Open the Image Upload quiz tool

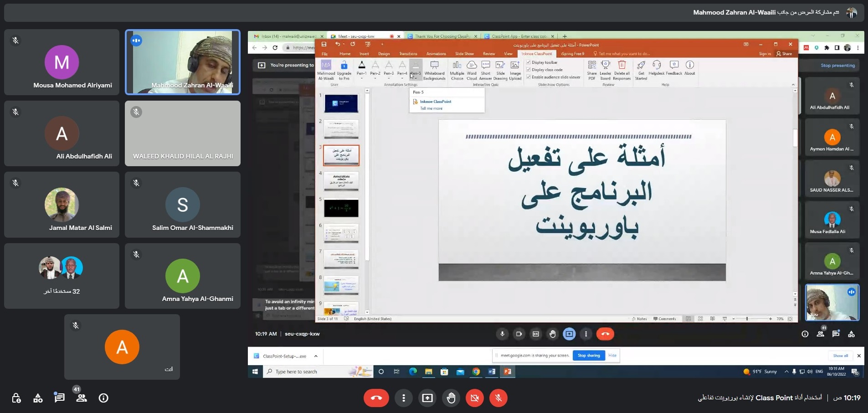514,71
